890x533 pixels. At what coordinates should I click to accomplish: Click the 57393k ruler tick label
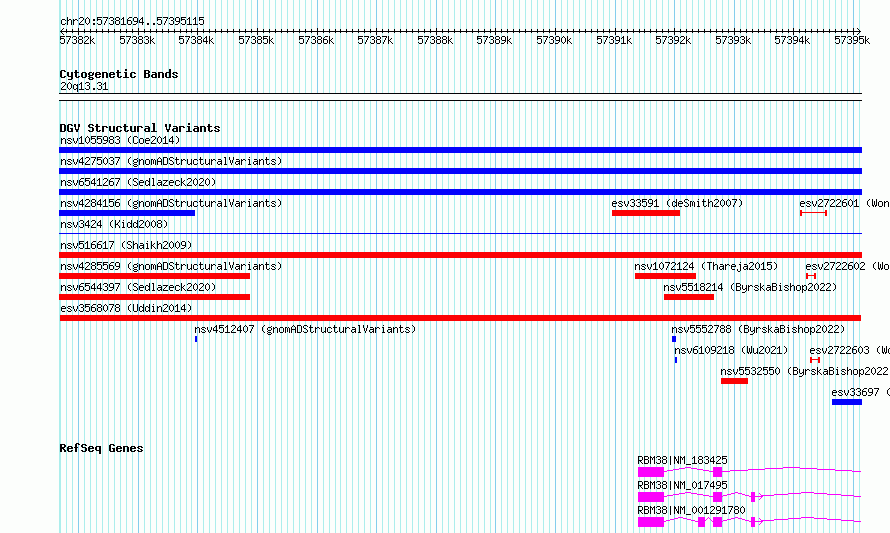733,40
